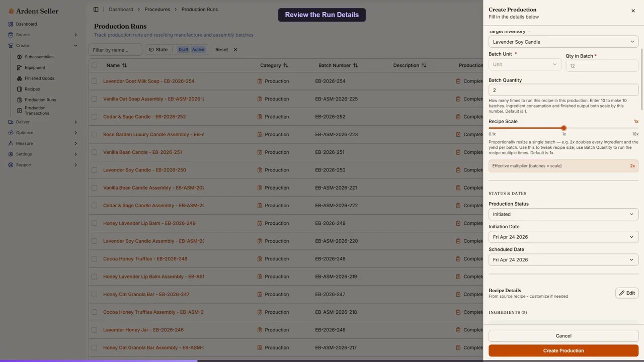Open Honey Oat Granola Bar - EB-2026-247 link

pyautogui.click(x=146, y=294)
